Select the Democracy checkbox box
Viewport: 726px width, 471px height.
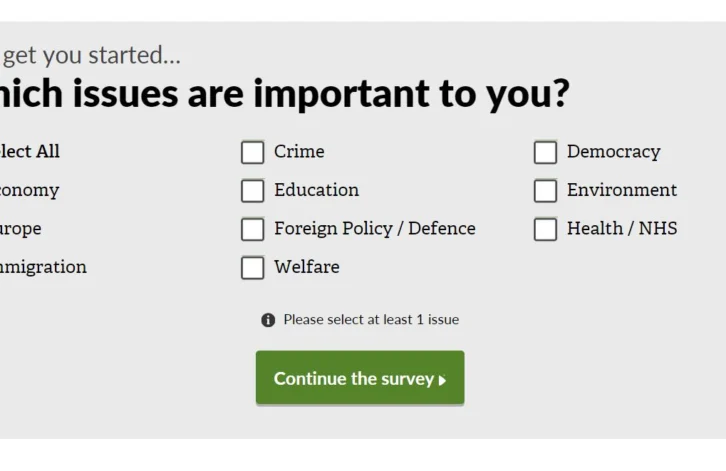point(545,152)
